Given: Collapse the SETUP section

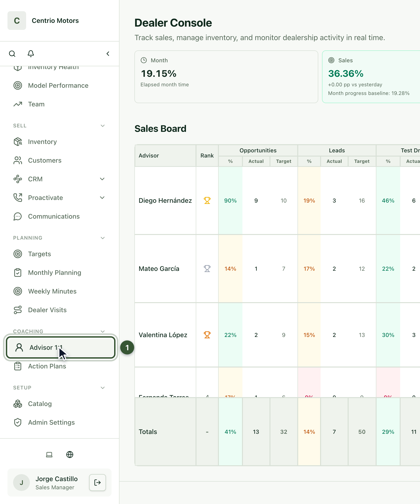Looking at the screenshot, I should [x=103, y=388].
